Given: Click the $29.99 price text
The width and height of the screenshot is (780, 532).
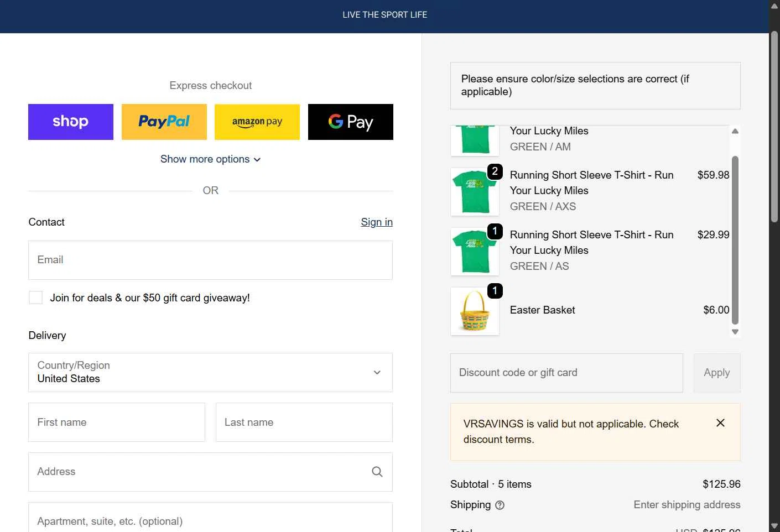Looking at the screenshot, I should (x=713, y=234).
